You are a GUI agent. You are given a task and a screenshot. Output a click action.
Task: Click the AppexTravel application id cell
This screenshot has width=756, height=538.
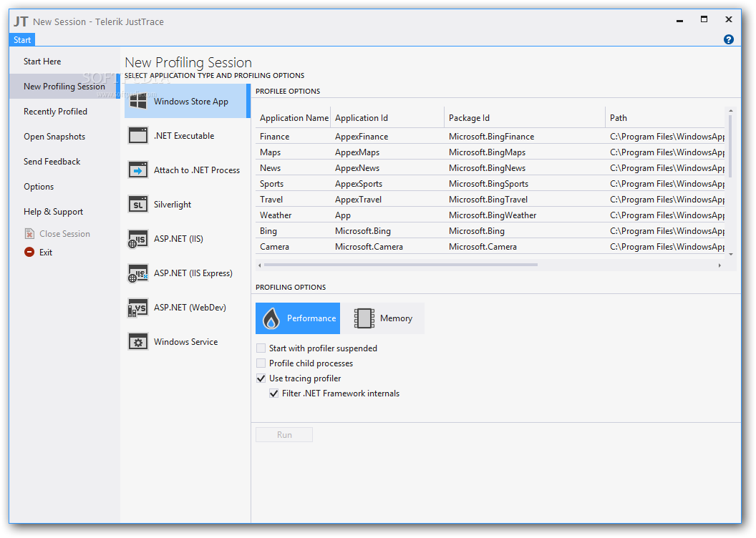(x=358, y=200)
